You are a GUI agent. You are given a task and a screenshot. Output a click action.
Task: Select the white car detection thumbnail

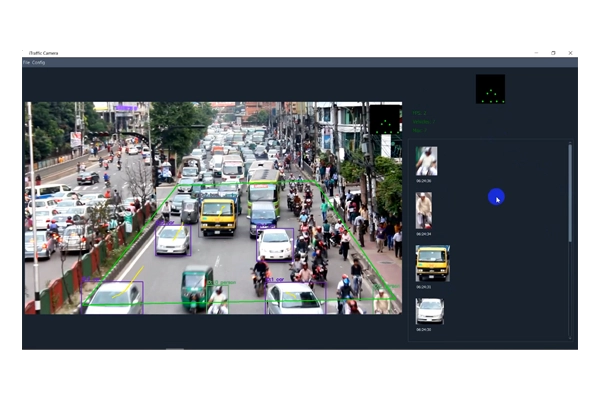[429, 310]
